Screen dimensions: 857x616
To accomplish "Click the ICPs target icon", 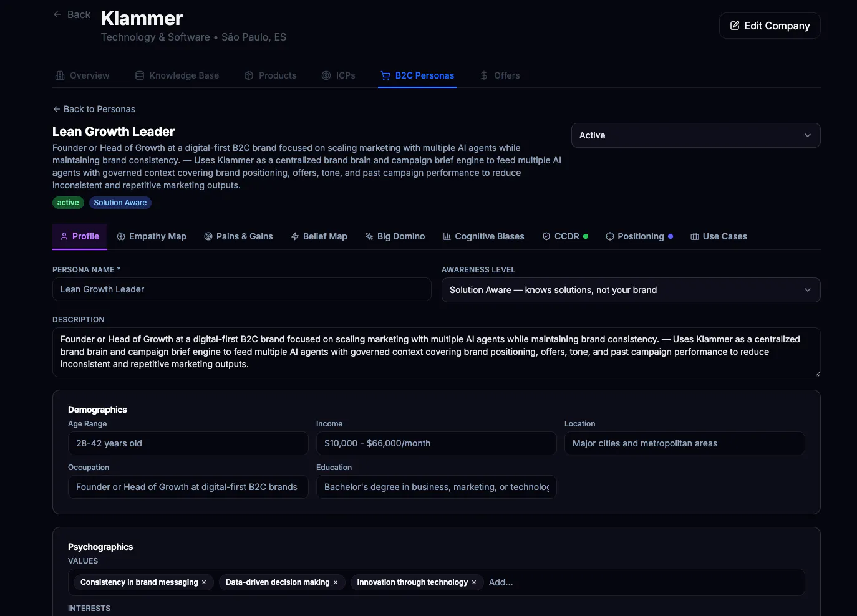I will click(x=326, y=75).
